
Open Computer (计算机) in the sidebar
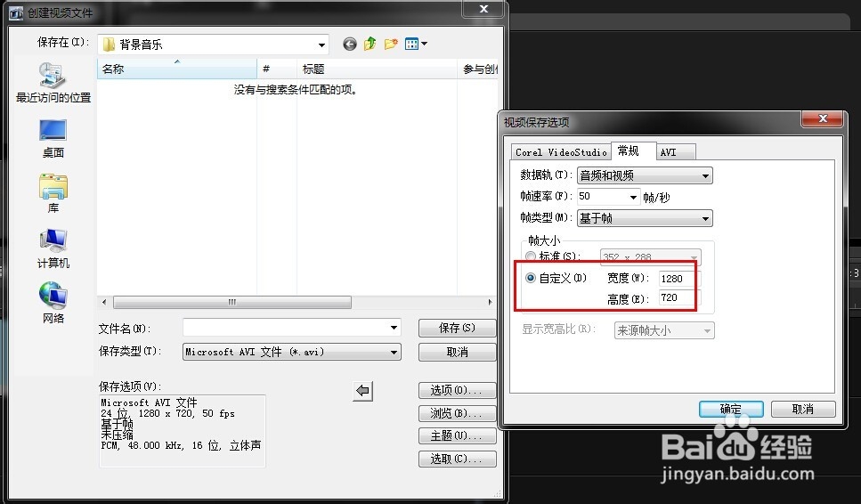pyautogui.click(x=53, y=248)
